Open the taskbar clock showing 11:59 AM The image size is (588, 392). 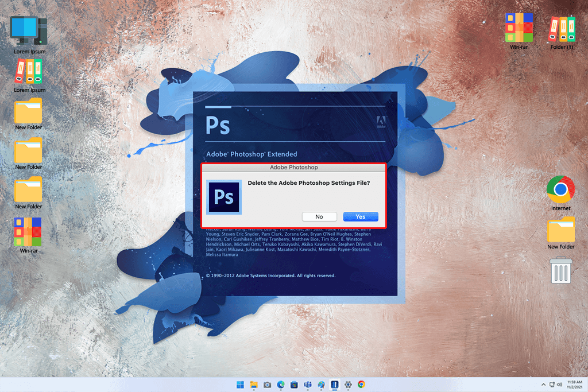pos(575,385)
